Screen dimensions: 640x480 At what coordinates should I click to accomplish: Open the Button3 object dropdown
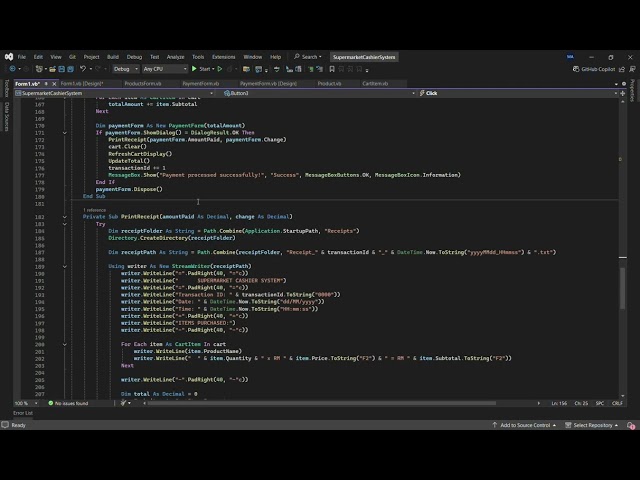(x=319, y=93)
